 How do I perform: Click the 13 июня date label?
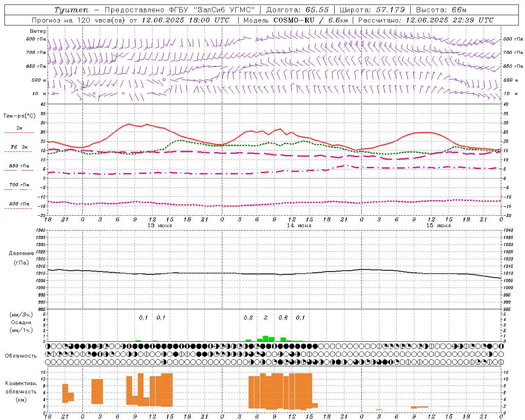coord(160,226)
